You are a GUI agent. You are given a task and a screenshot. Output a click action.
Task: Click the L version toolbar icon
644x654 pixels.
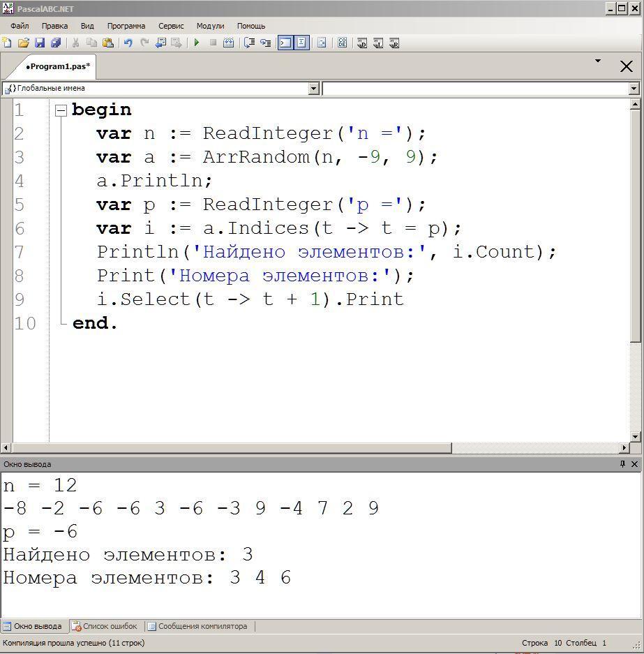378,43
